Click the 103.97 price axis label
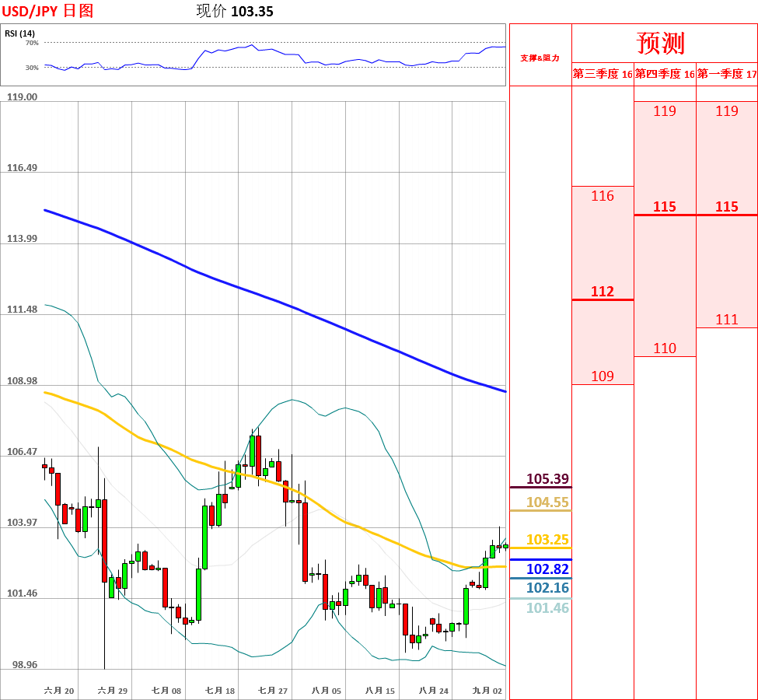The width and height of the screenshot is (758, 700). coord(22,523)
